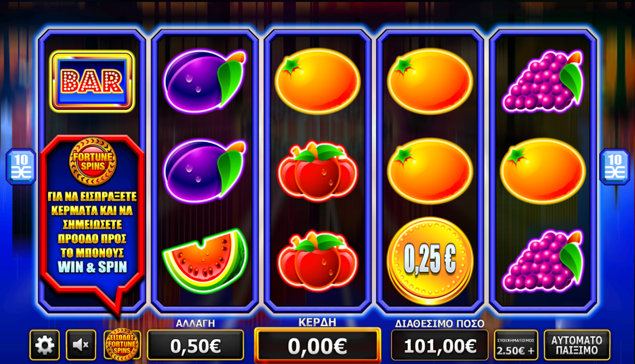The image size is (635, 364).
Task: Click the top orange on third reel
Action: 318,81
